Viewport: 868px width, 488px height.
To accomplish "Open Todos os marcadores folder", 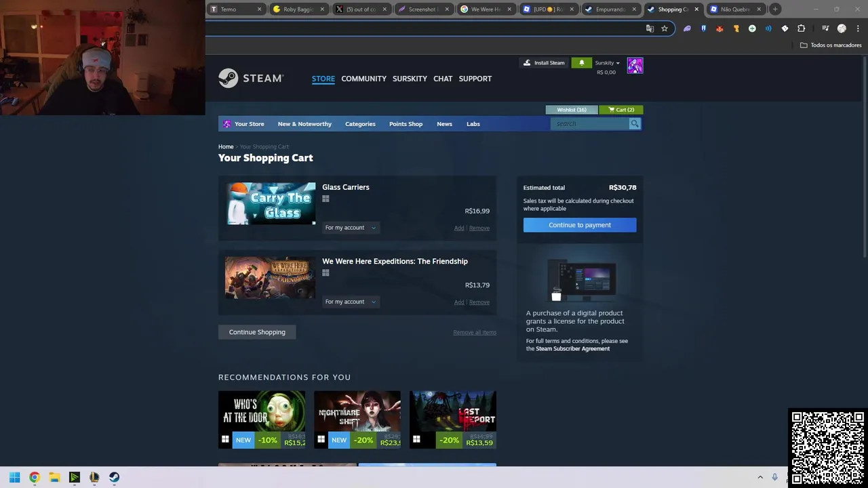I will tap(831, 45).
